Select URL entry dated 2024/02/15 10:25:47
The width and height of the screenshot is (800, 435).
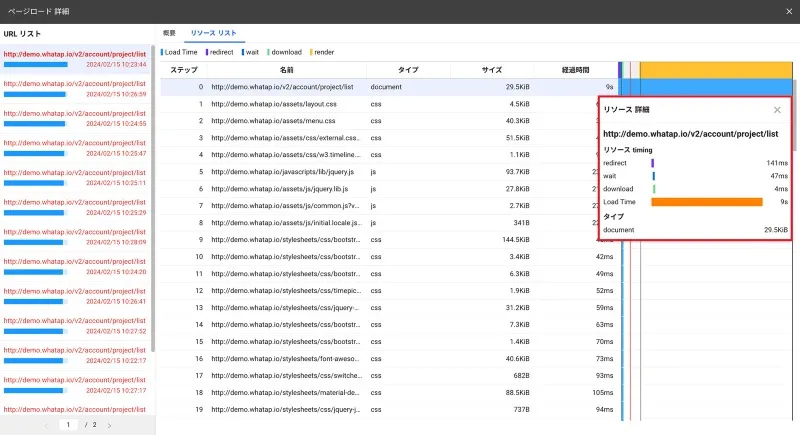(x=75, y=148)
